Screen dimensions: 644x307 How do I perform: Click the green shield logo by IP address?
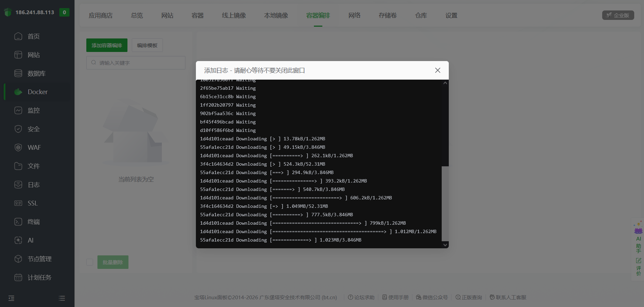click(8, 12)
